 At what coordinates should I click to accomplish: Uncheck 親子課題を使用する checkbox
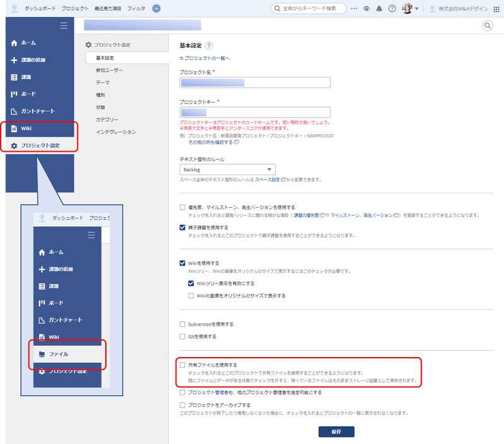(x=183, y=227)
